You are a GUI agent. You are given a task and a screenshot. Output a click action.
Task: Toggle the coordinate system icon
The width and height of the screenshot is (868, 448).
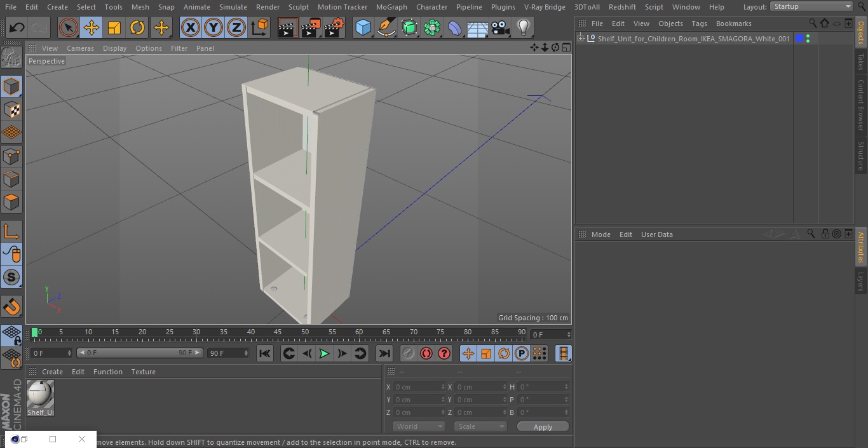260,27
